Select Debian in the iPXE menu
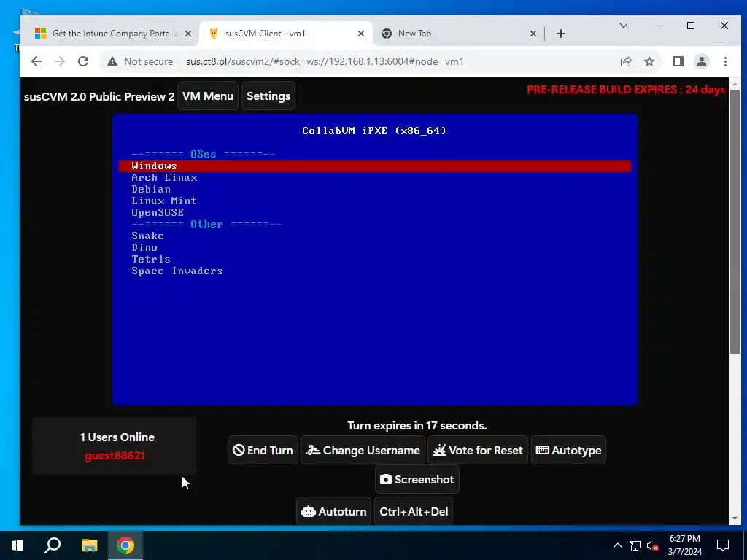The height and width of the screenshot is (560, 747). click(151, 189)
